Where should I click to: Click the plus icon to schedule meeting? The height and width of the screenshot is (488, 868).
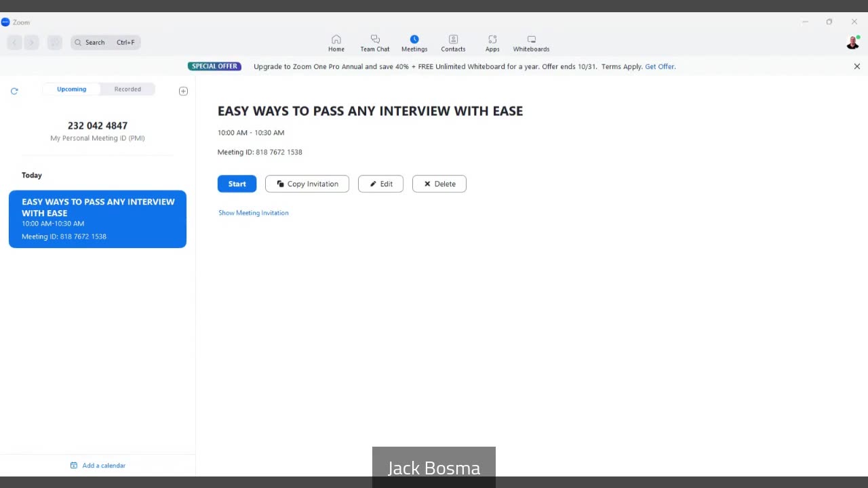tap(183, 91)
